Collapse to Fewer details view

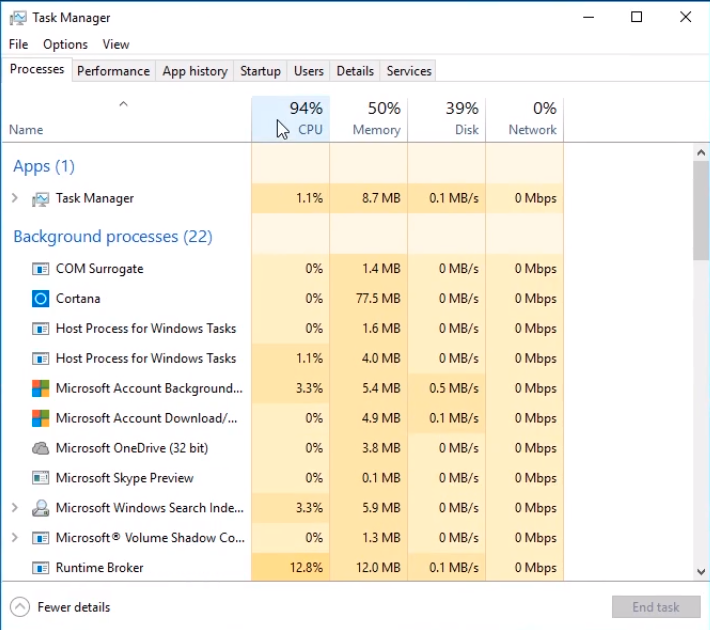[x=60, y=607]
